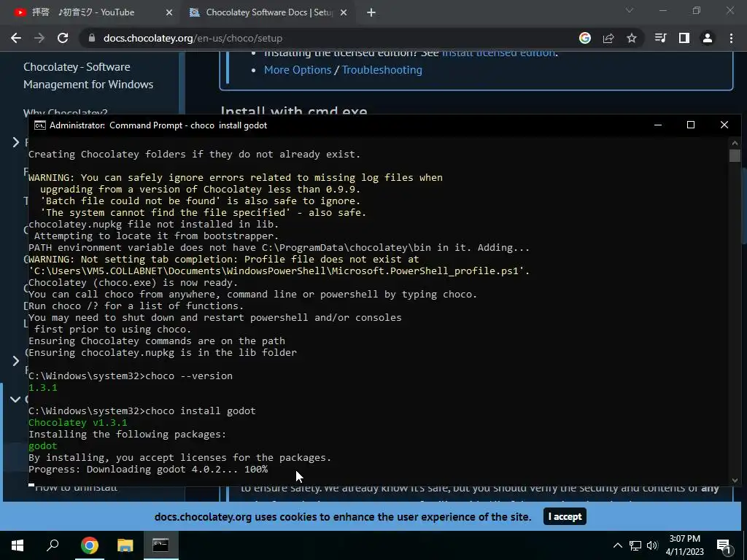Open volume control tray icon
This screenshot has height=560, width=747.
click(x=652, y=545)
